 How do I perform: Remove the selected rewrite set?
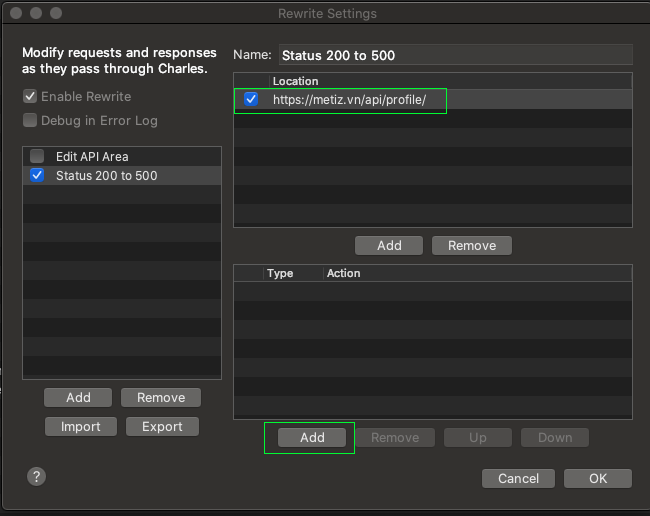pyautogui.click(x=161, y=397)
